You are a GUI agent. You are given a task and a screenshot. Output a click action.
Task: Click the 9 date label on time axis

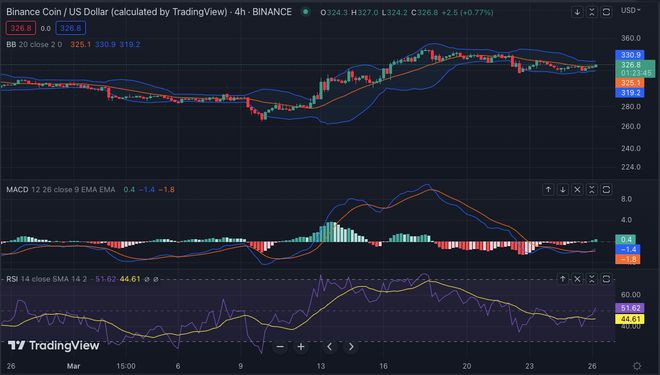pos(241,366)
